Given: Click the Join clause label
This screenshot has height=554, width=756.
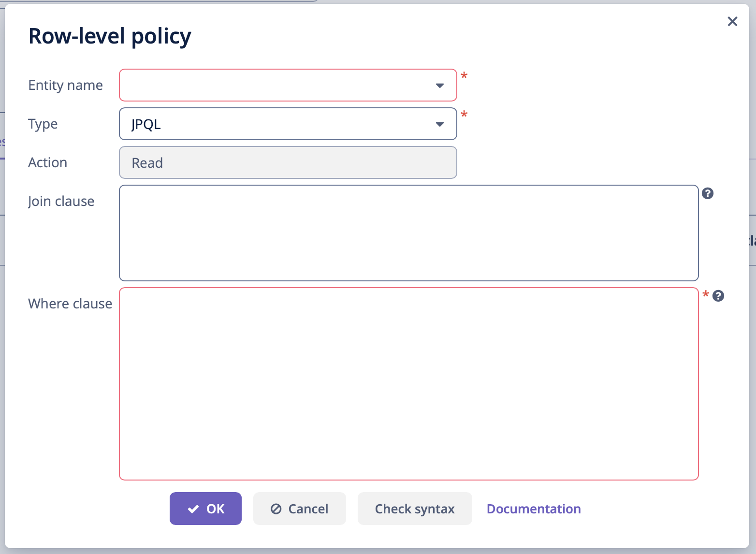Looking at the screenshot, I should 61,201.
